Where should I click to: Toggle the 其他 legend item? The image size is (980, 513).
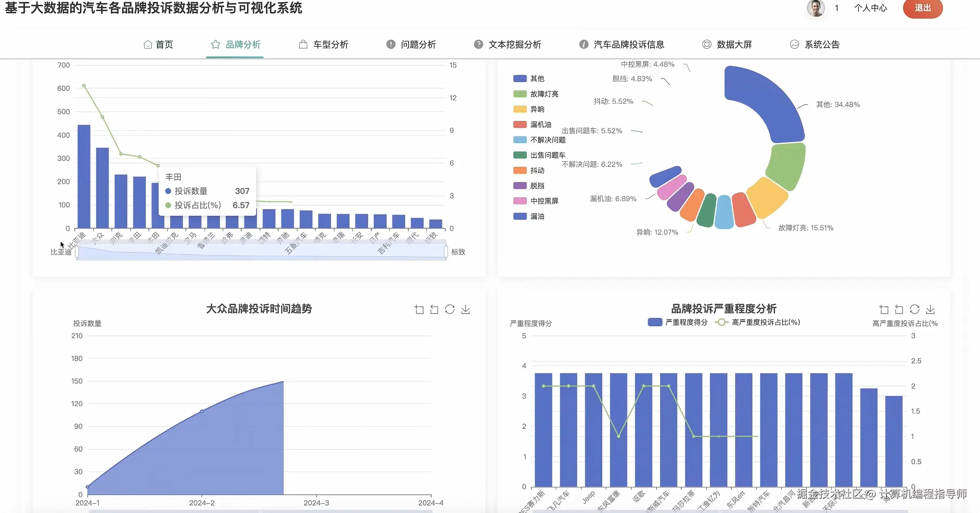(529, 79)
